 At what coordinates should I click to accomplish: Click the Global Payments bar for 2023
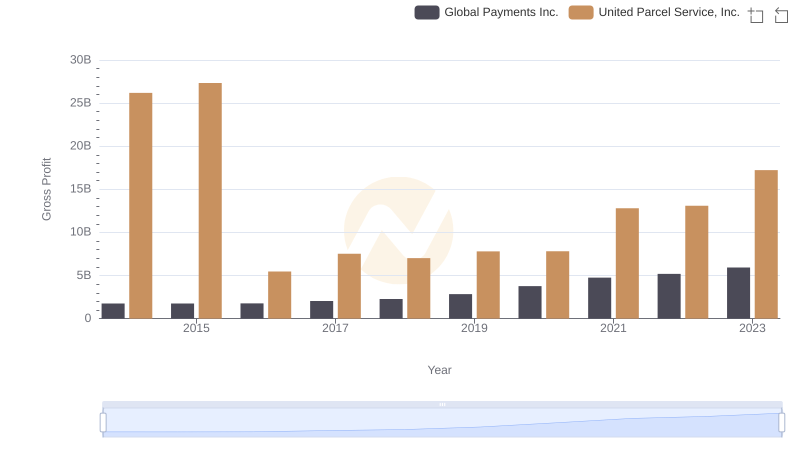coord(738,293)
